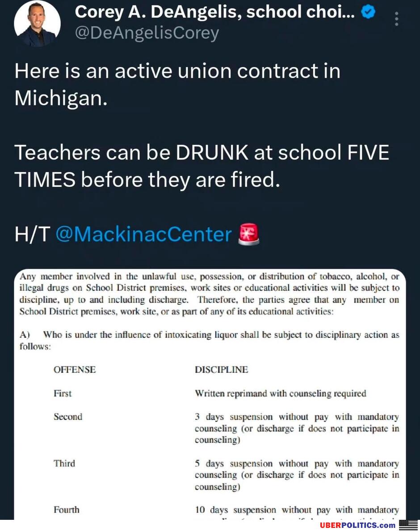Image resolution: width=420 pixels, height=531 pixels.
Task: Open the UBERPOLITICS.com watermark link
Action: [x=357, y=525]
